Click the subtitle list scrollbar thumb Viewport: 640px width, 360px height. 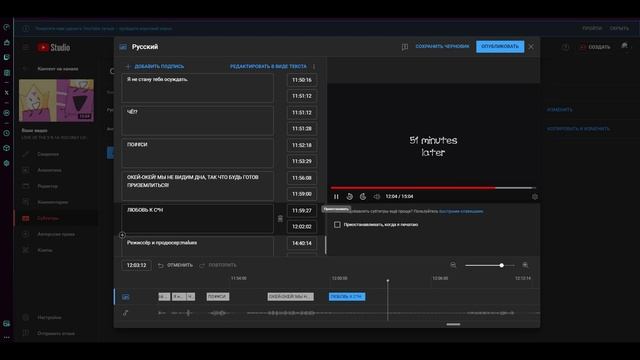click(x=325, y=245)
